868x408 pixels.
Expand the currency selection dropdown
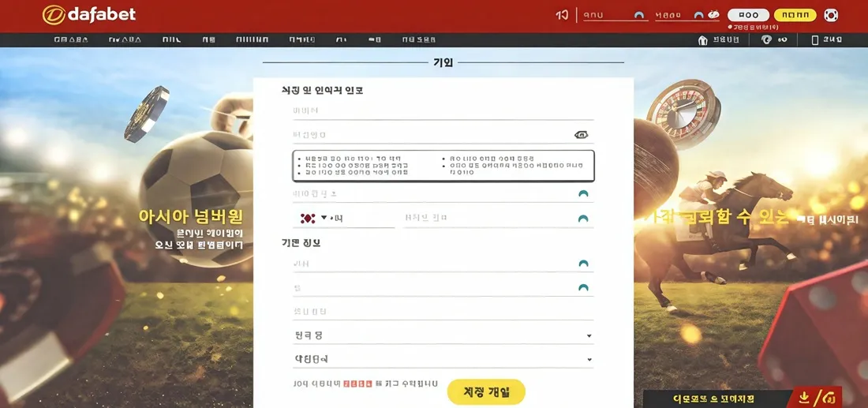[x=589, y=361]
